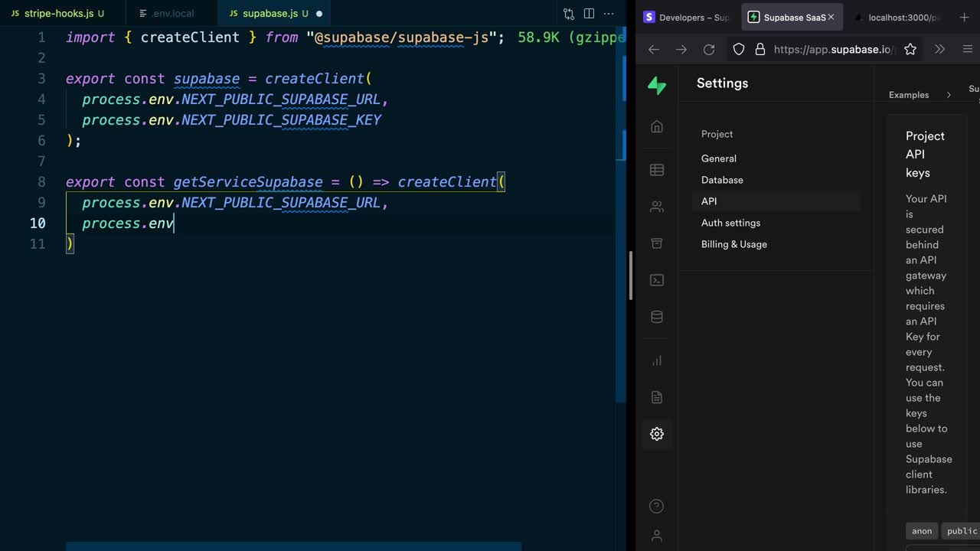Click the browser address bar URL
The height and width of the screenshot is (551, 980).
[x=832, y=49]
